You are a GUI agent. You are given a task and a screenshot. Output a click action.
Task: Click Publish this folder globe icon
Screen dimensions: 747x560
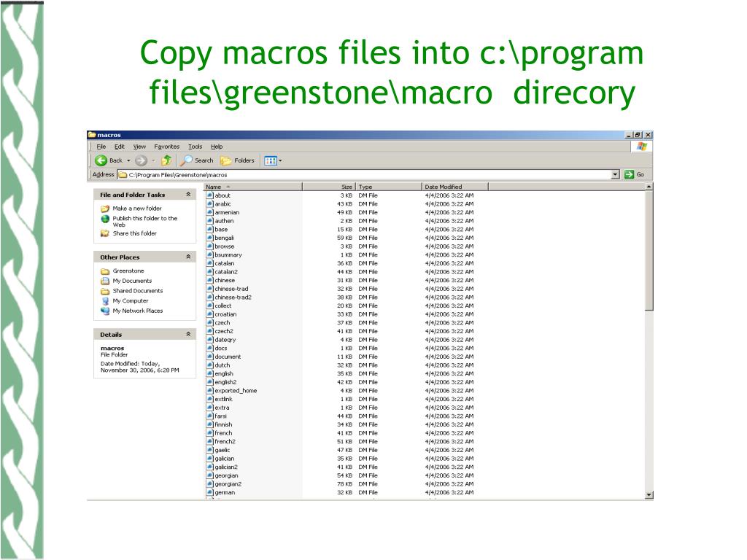105,219
